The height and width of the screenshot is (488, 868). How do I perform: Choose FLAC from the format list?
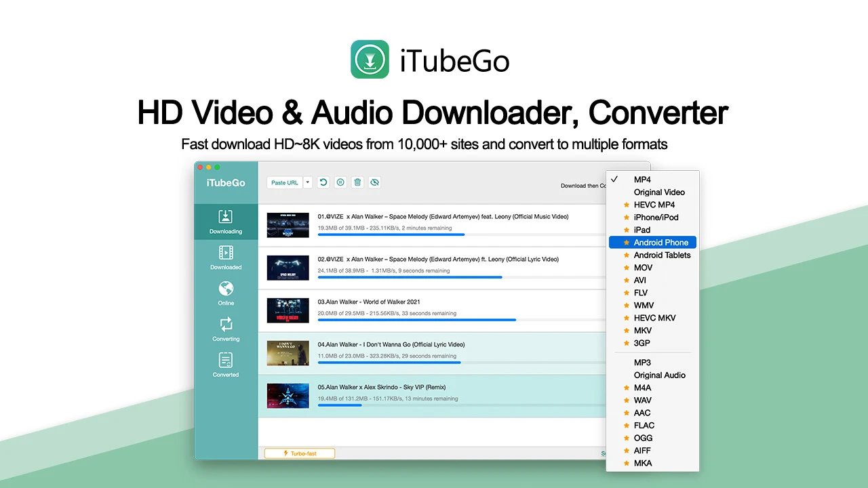pyautogui.click(x=644, y=425)
